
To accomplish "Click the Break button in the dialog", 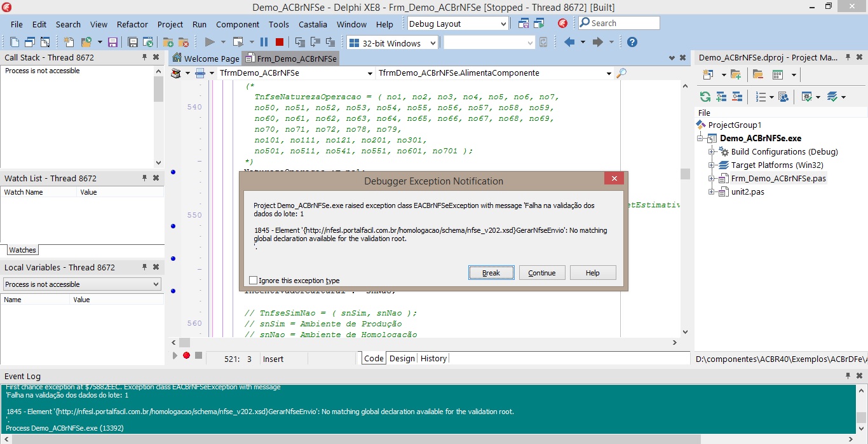I will (x=491, y=273).
